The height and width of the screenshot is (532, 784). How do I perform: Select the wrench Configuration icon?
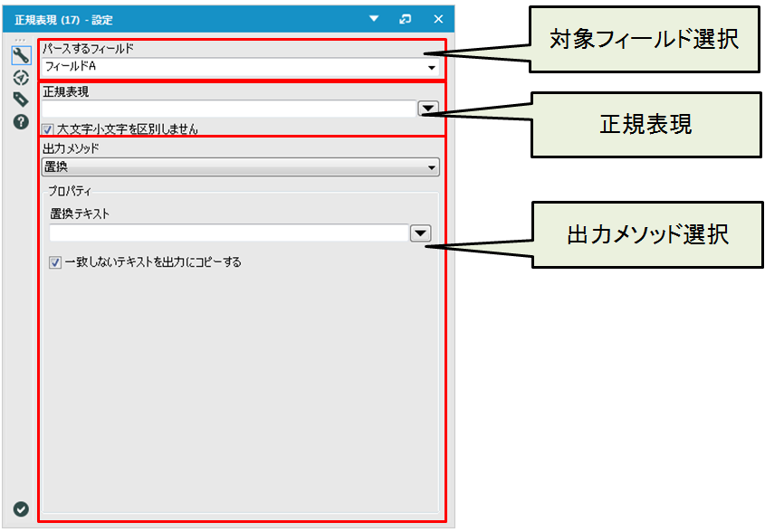(x=21, y=56)
